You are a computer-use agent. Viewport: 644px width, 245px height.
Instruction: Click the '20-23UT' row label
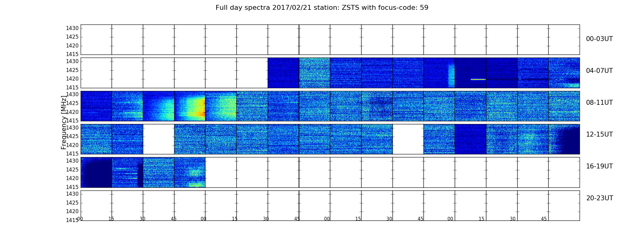pos(600,198)
